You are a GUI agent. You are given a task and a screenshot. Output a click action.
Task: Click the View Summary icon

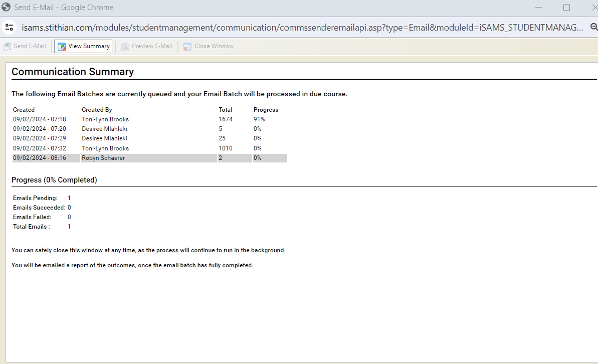62,47
